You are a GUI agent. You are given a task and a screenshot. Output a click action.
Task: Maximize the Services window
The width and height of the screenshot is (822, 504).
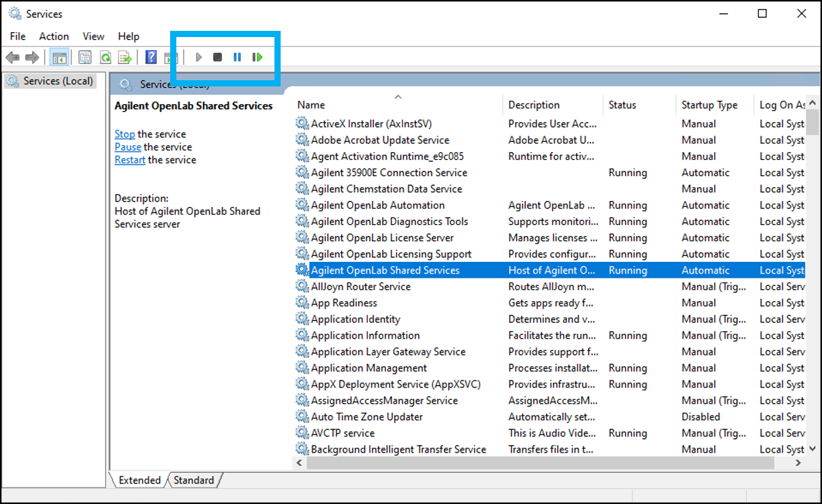tap(762, 14)
